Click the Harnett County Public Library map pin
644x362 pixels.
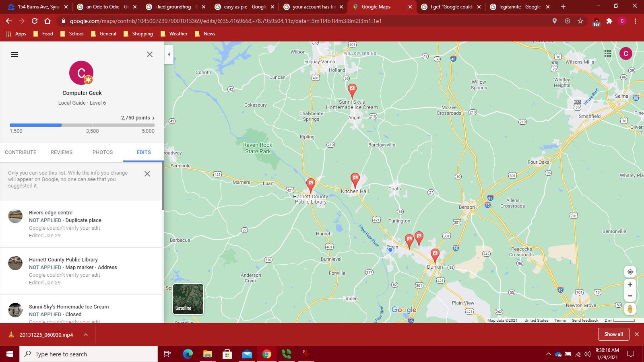pyautogui.click(x=311, y=185)
